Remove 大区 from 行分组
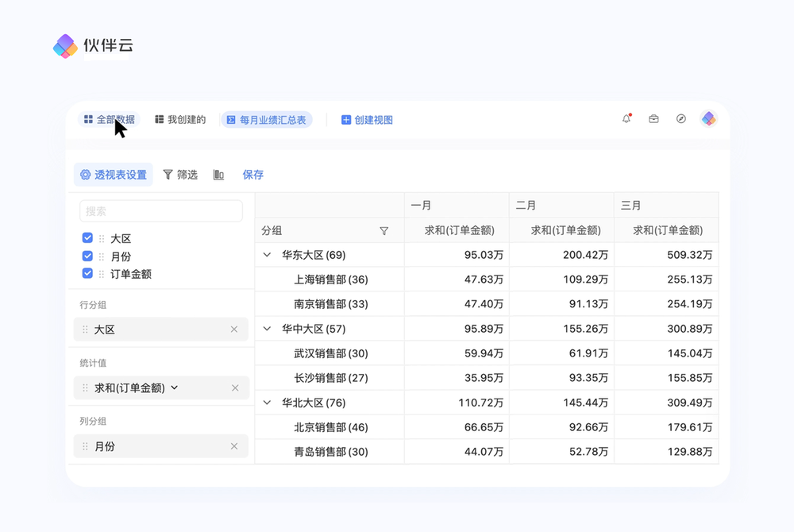The image size is (794, 532). (234, 330)
